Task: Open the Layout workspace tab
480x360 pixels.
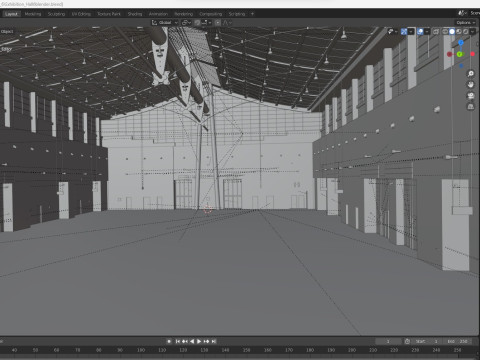Action: coord(11,14)
